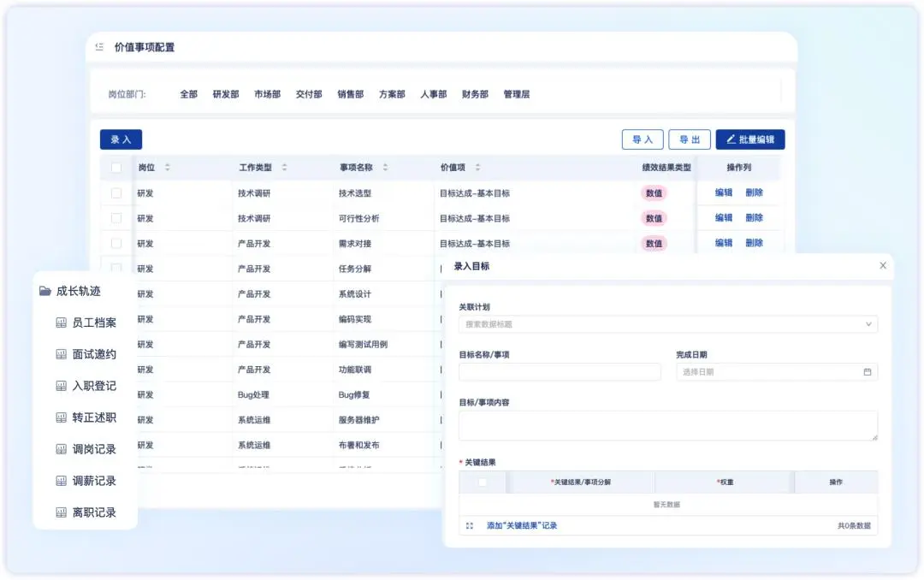Open 转正述职 in the sidebar
Screen dimensions: 924x580
(x=94, y=417)
